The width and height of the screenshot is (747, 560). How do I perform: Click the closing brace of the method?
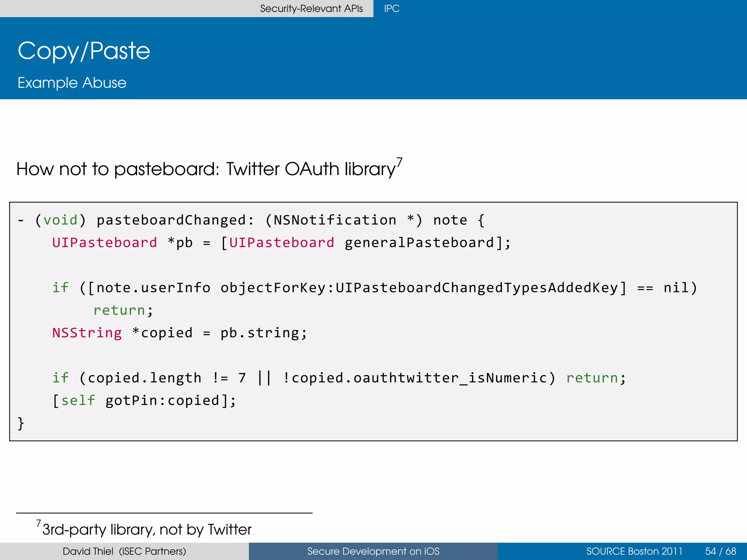(x=21, y=423)
